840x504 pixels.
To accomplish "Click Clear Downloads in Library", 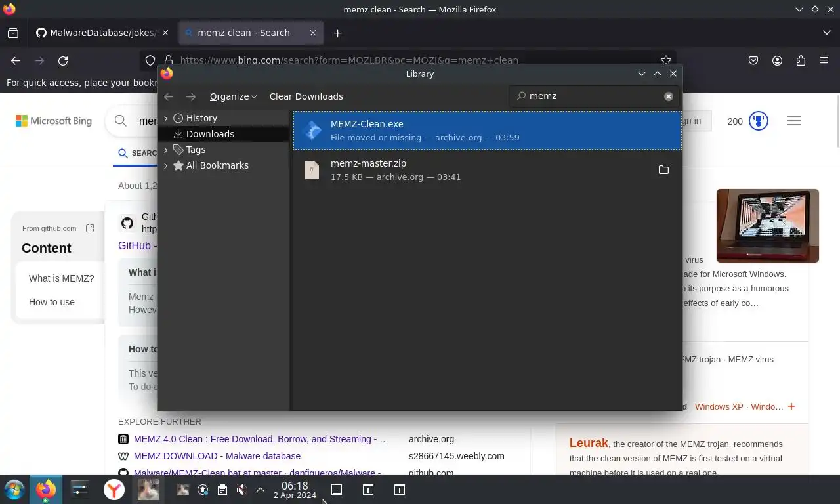I will point(306,96).
